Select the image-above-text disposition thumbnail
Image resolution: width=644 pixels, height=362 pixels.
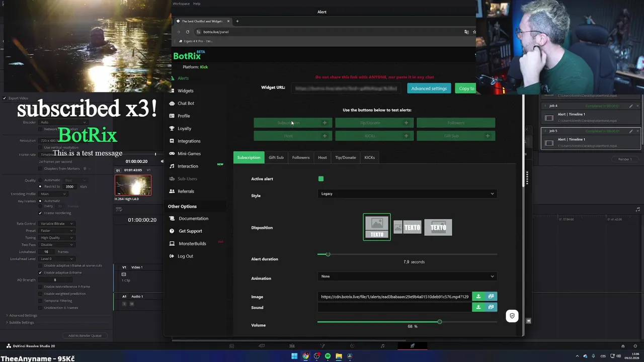(x=377, y=227)
